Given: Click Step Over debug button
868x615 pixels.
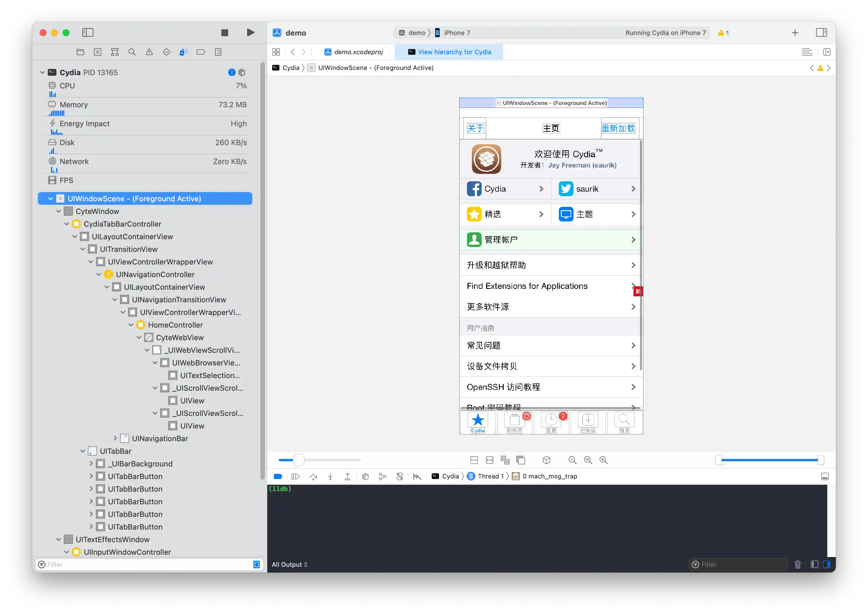Looking at the screenshot, I should (313, 476).
